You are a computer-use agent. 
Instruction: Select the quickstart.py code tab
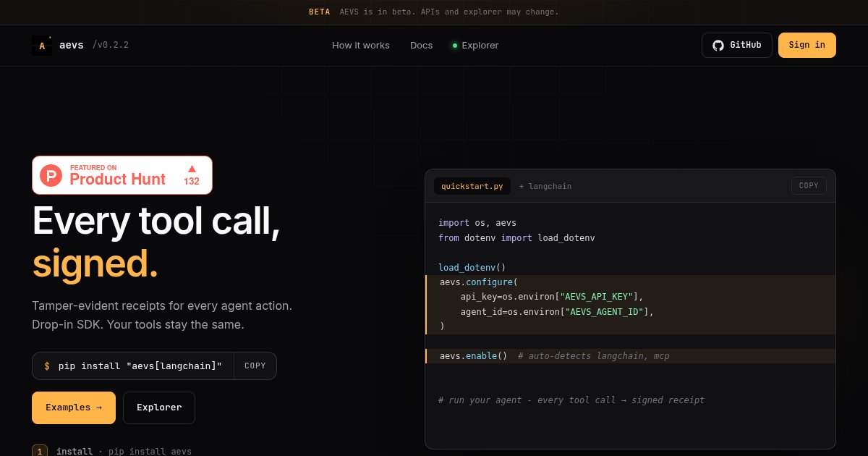click(x=472, y=186)
